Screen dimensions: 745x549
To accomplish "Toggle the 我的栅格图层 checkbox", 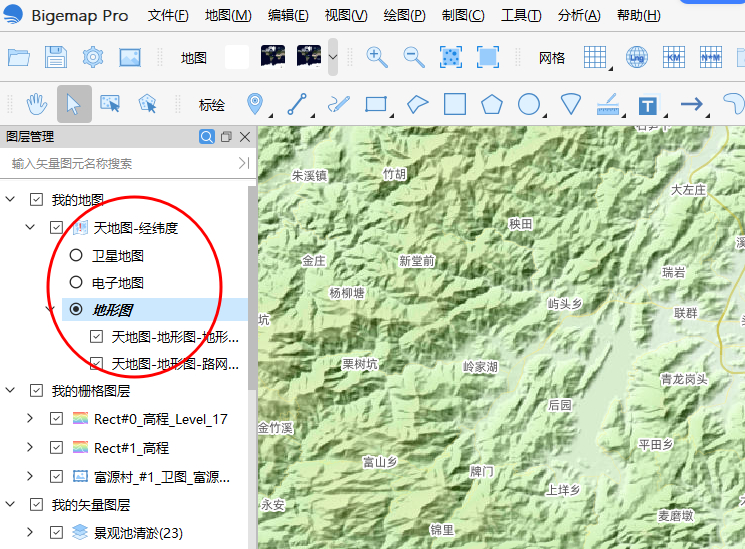I will tap(37, 390).
